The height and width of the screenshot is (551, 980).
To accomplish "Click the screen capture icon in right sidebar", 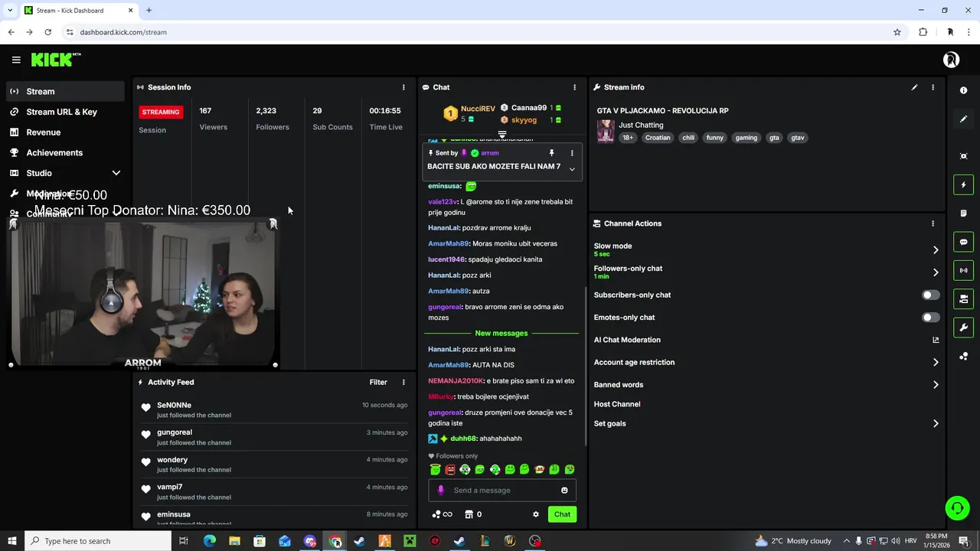I will [963, 156].
